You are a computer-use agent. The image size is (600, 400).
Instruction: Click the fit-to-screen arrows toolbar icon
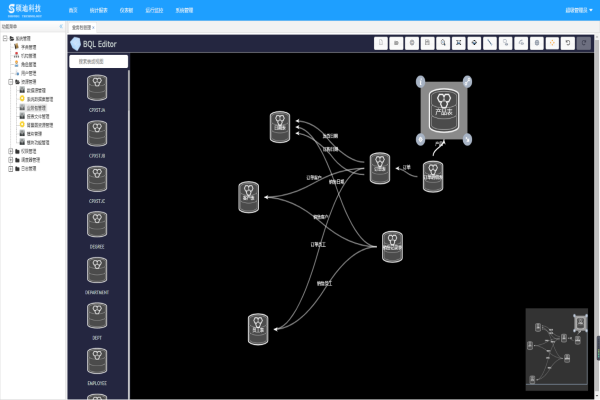coord(458,43)
